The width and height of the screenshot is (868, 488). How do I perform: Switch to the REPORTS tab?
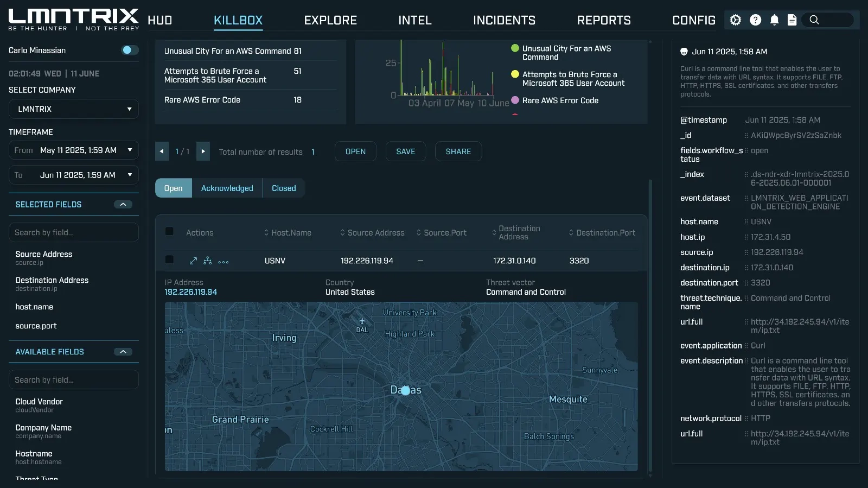tap(604, 21)
